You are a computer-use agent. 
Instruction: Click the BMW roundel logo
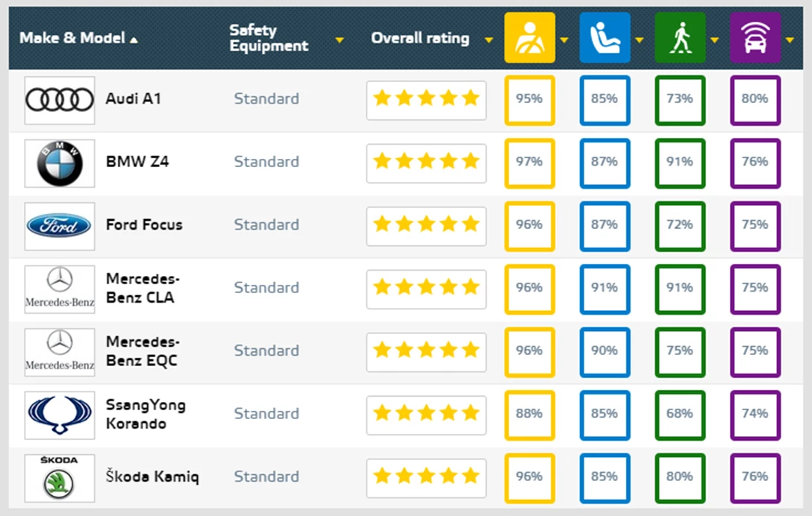coord(60,163)
